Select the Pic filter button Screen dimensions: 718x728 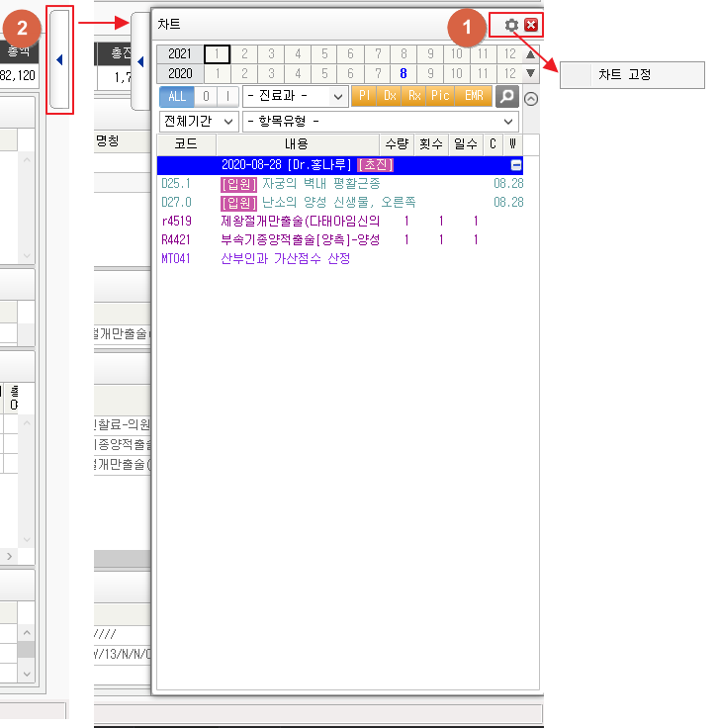click(440, 96)
